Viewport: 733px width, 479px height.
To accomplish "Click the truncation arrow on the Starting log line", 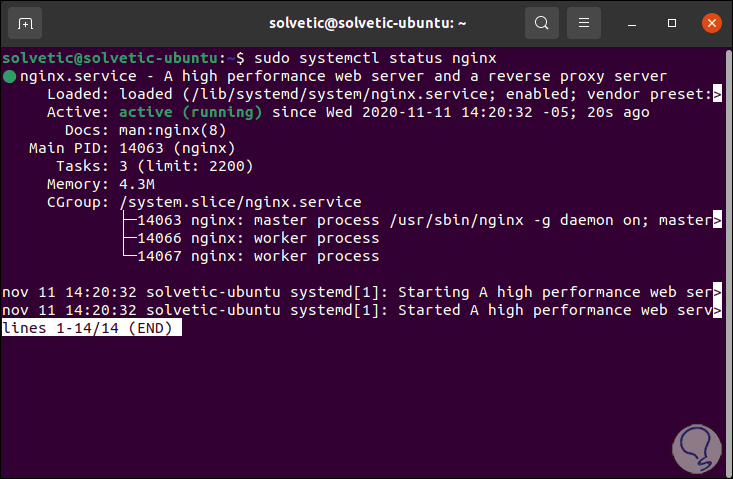I will point(716,292).
